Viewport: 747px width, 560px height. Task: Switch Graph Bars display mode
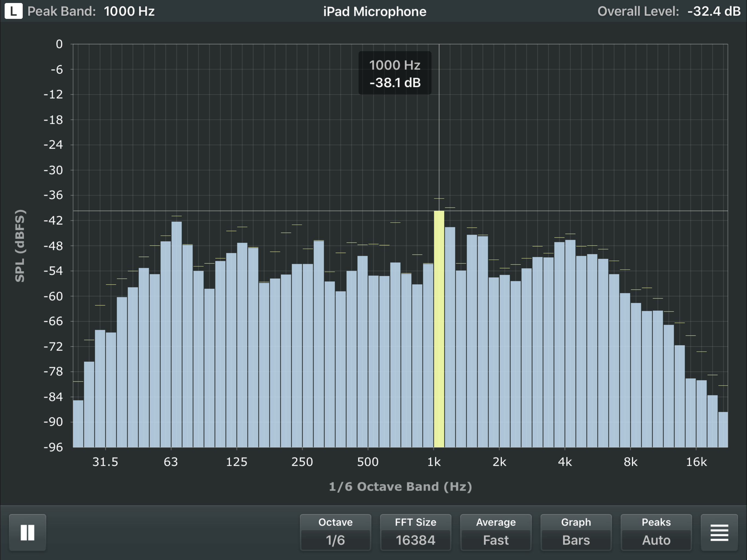point(576,533)
